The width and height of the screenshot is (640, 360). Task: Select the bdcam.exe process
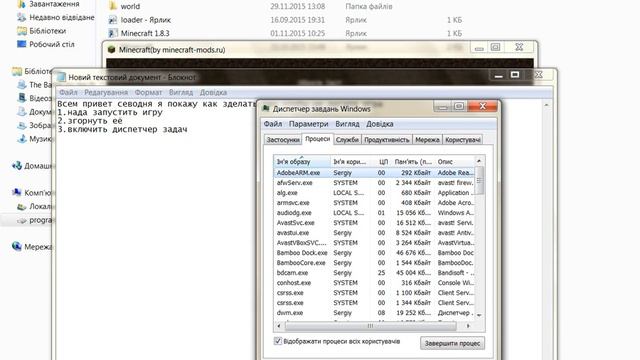coord(374,273)
